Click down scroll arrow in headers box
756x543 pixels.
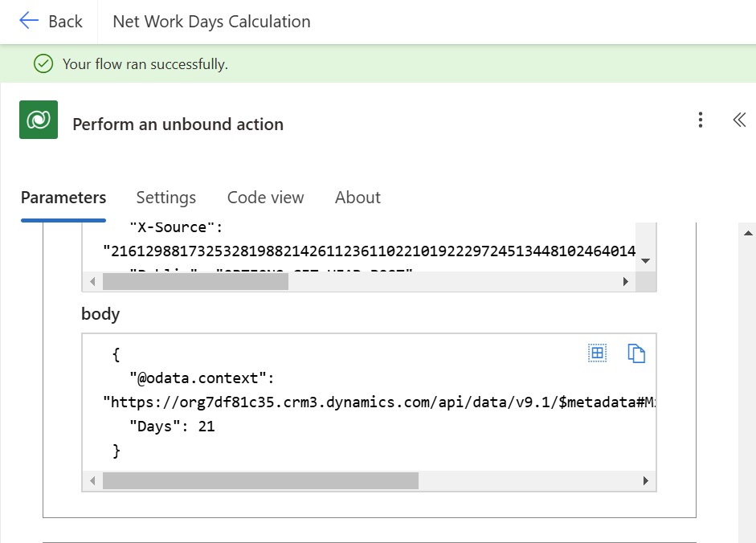[x=646, y=261]
